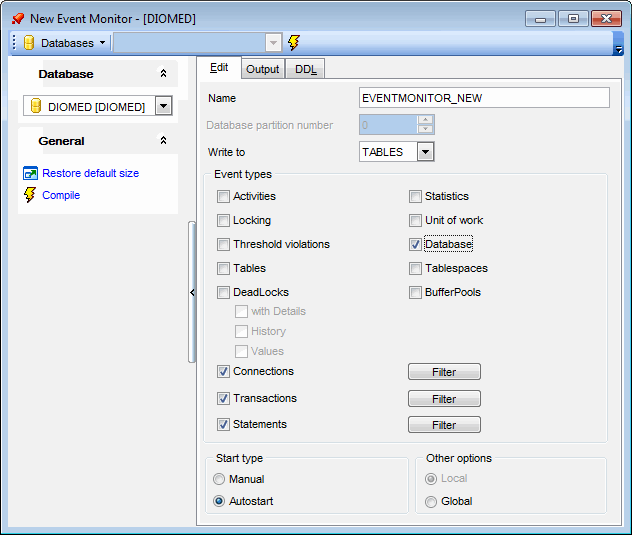Image resolution: width=632 pixels, height=535 pixels.
Task: Open the Write to TABLES dropdown
Action: pyautogui.click(x=425, y=152)
